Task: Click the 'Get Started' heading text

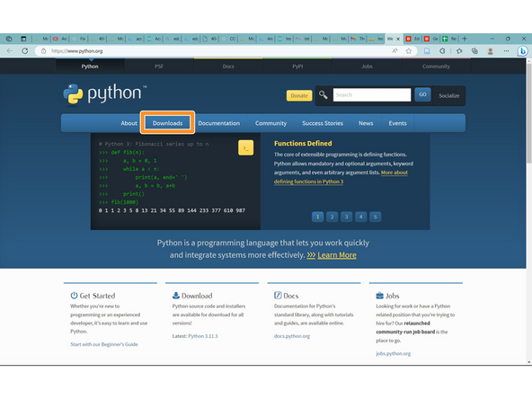Action: click(97, 296)
